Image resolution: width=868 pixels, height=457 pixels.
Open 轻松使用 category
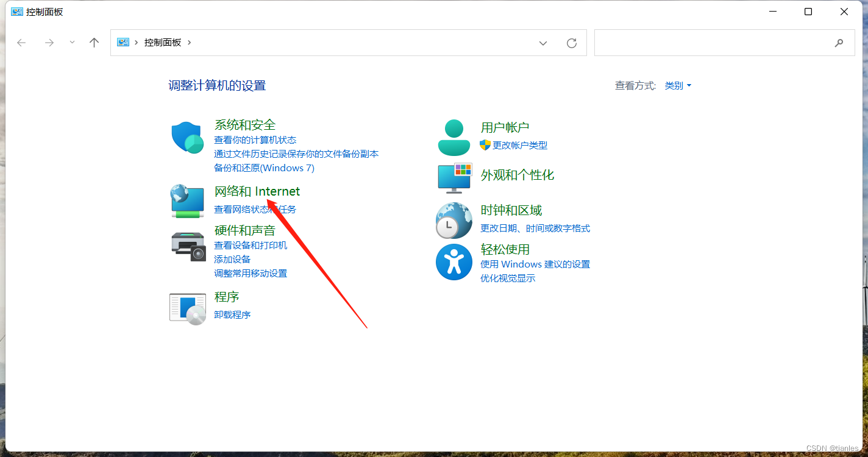[505, 249]
